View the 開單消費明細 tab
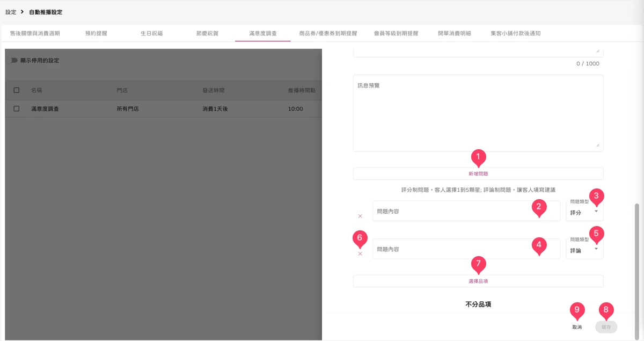The width and height of the screenshot is (644, 341). 454,33
